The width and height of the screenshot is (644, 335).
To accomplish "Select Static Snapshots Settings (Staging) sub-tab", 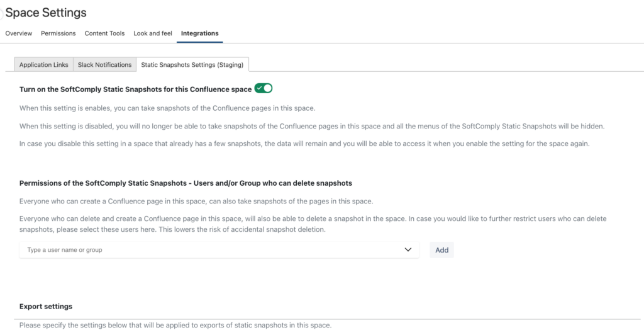I will tap(192, 64).
